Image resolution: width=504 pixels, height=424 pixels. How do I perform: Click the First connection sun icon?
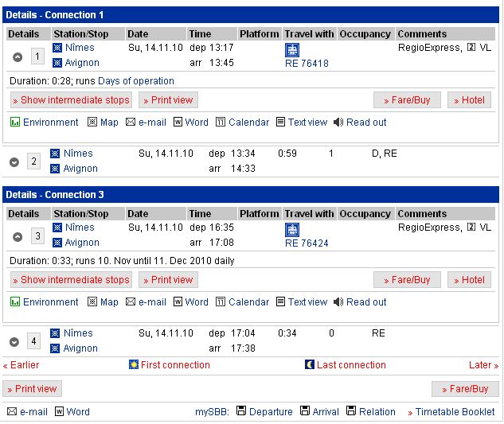click(x=134, y=364)
